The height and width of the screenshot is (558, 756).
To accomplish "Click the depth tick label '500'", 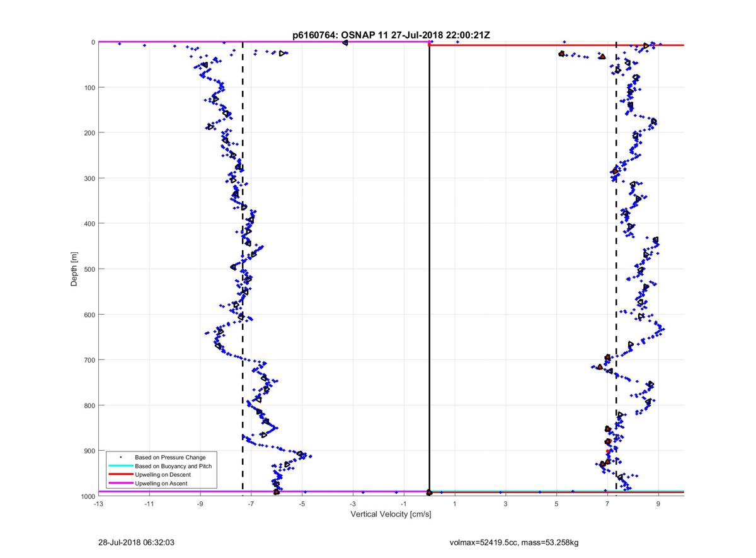I will coord(89,269).
